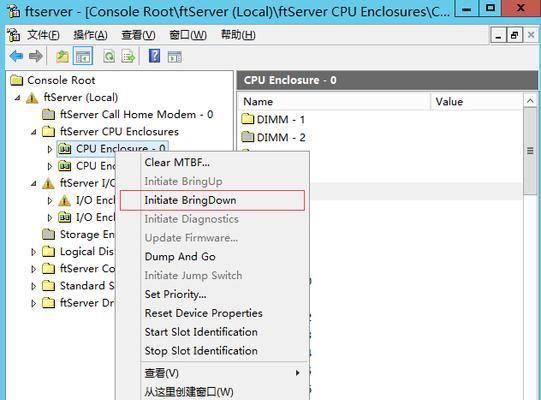Collapse the ftServer (Local) node

tap(17, 98)
